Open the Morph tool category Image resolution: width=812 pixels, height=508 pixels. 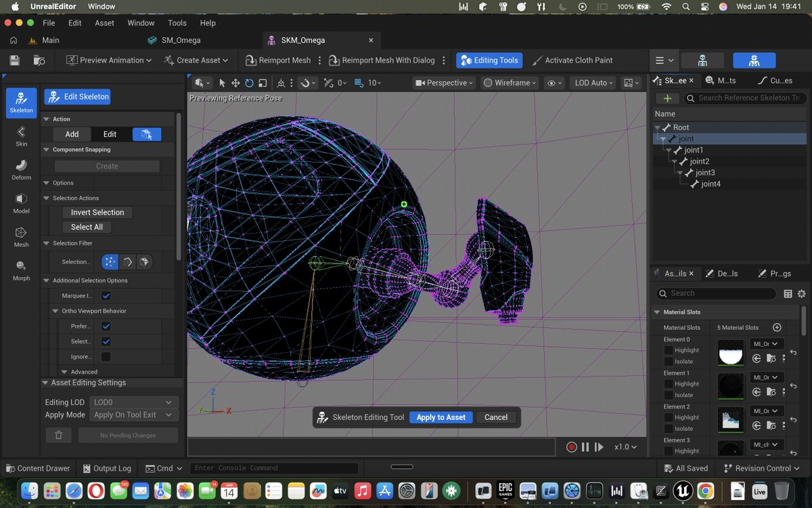click(21, 270)
